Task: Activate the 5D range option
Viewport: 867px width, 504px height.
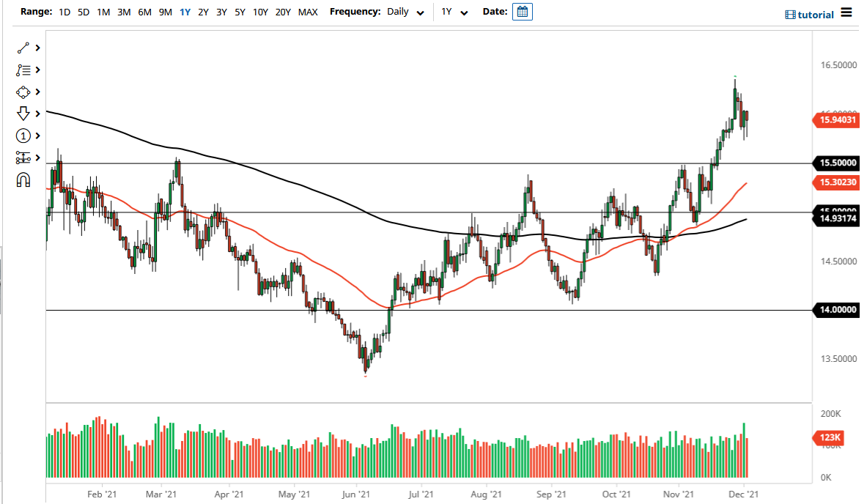Action: point(83,12)
